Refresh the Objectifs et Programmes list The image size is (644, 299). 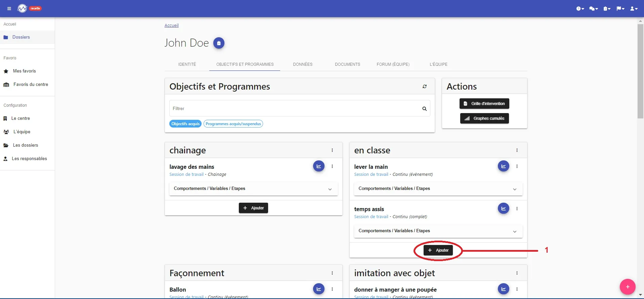click(425, 87)
